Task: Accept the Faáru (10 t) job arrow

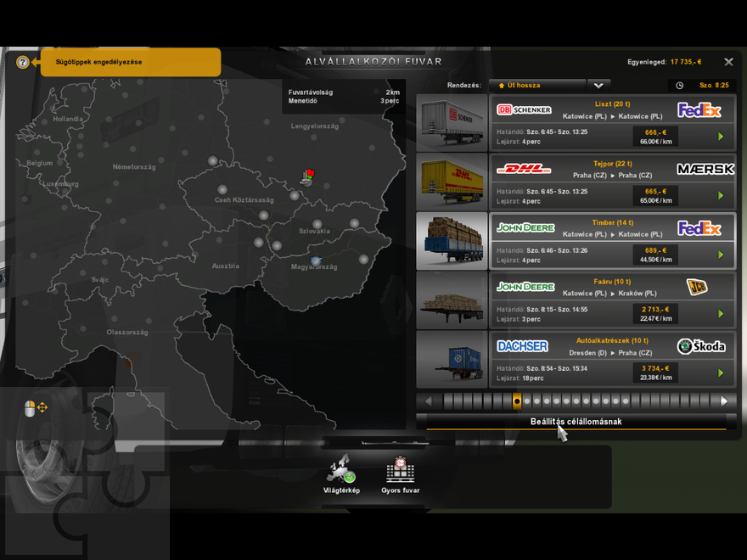Action: tap(721, 314)
